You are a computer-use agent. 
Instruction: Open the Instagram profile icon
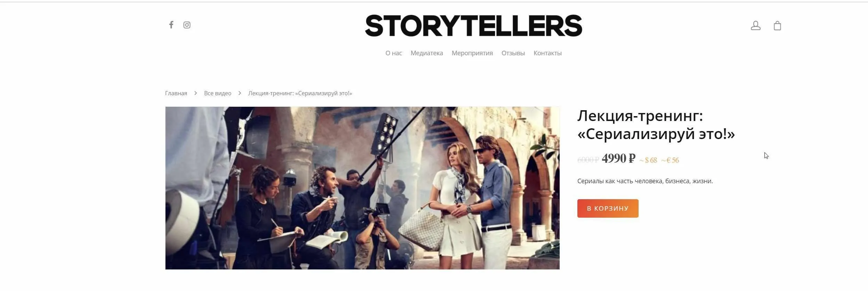pyautogui.click(x=187, y=25)
